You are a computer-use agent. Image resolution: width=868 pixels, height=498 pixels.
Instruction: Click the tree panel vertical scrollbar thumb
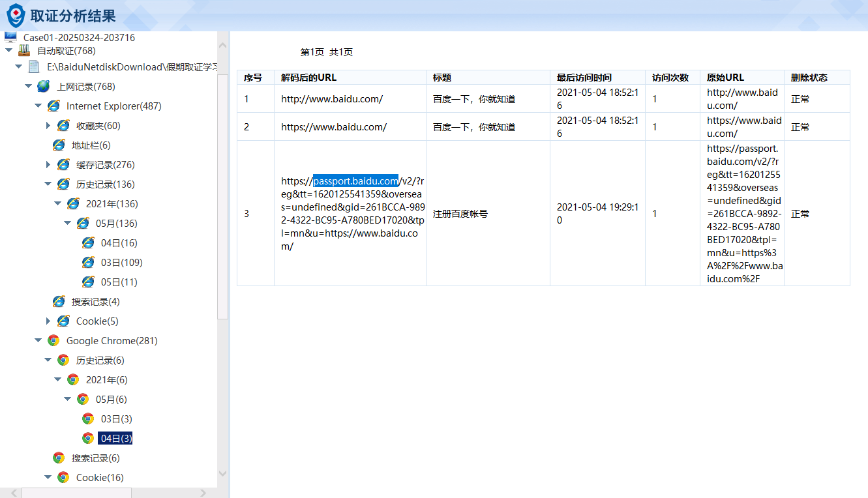(x=223, y=196)
